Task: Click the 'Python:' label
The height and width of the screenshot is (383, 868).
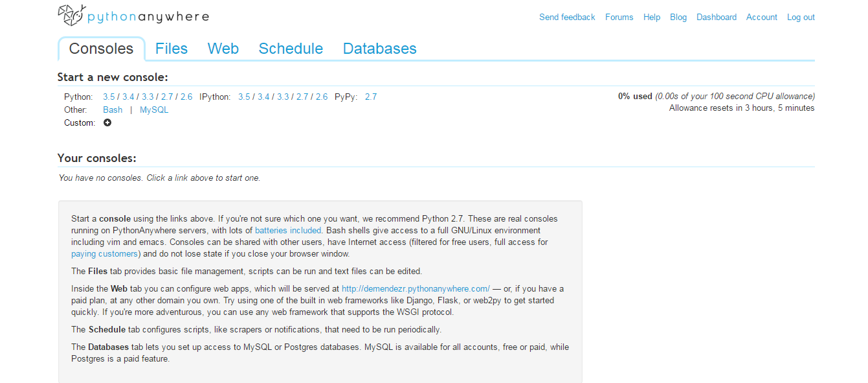Action: (78, 97)
